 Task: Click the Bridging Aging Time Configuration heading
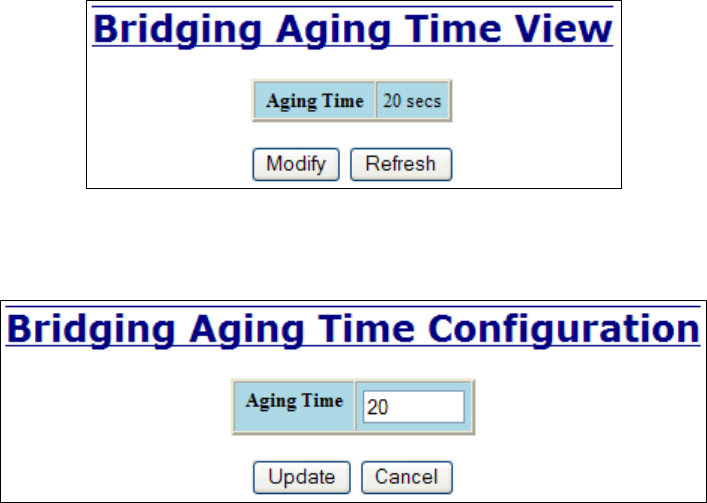[353, 329]
